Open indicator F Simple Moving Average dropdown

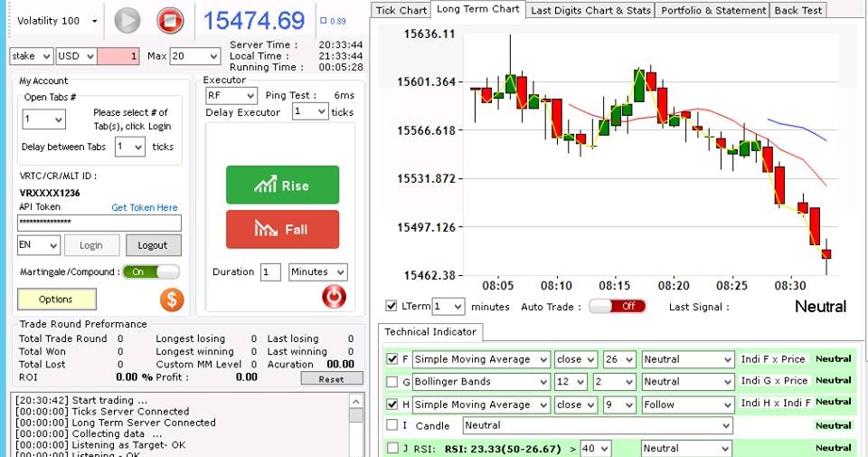click(x=481, y=359)
